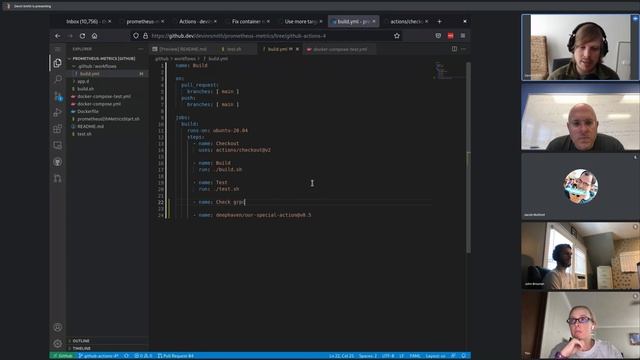Close the build.yml browser tab
640x360 pixels.
(x=373, y=21)
